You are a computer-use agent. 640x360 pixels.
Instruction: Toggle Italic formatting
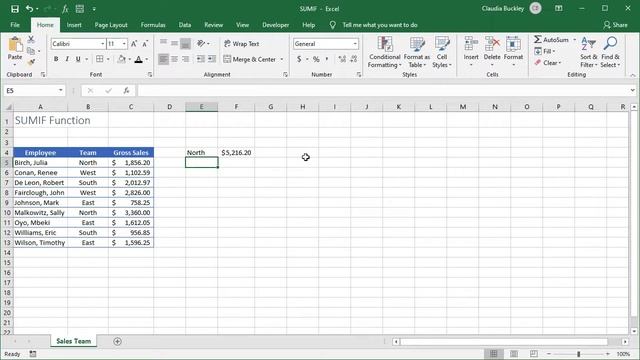coord(67,59)
